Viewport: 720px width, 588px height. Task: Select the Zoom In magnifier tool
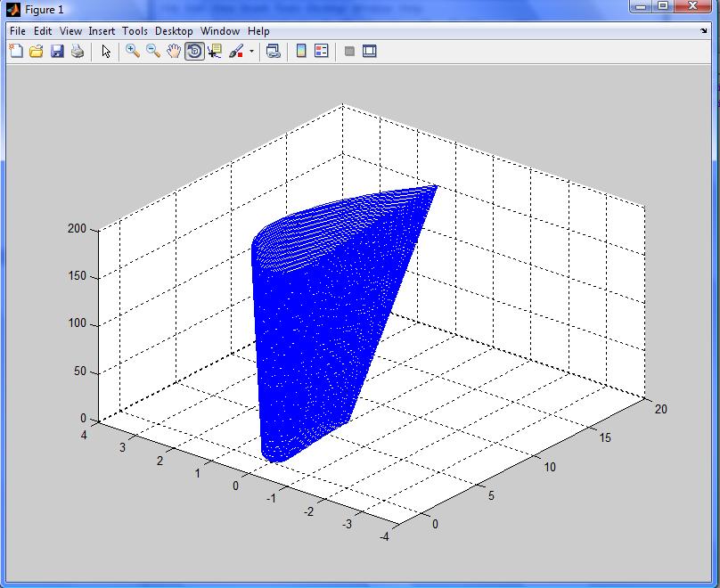(133, 52)
